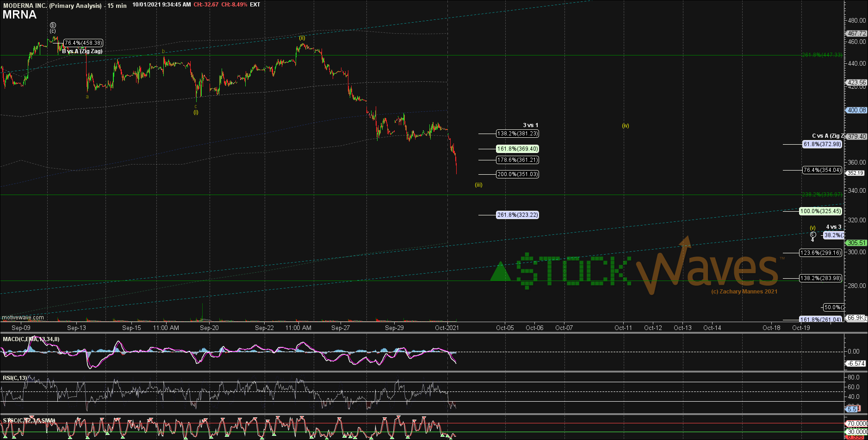Image resolution: width=868 pixels, height=440 pixels.
Task: Click the 'C vs A (Zig Z' label
Action: pos(828,136)
